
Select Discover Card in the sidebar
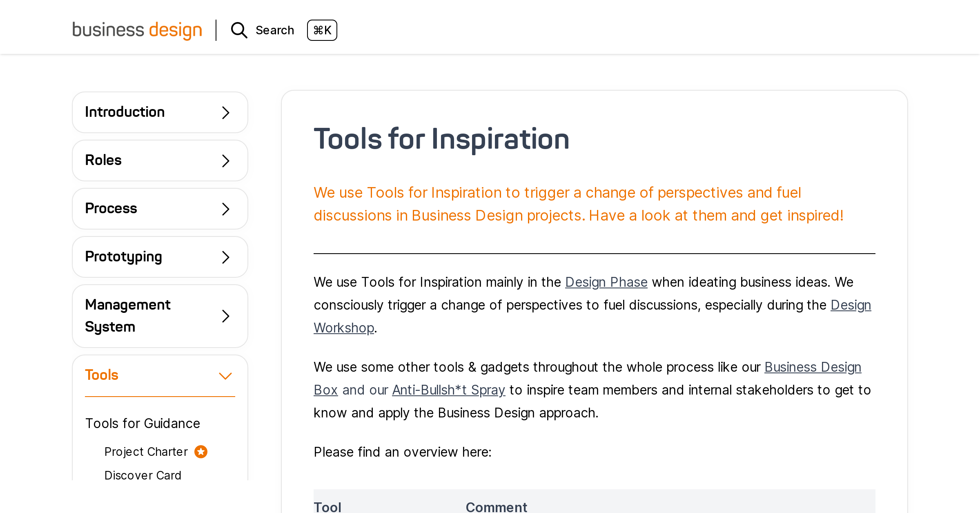143,475
